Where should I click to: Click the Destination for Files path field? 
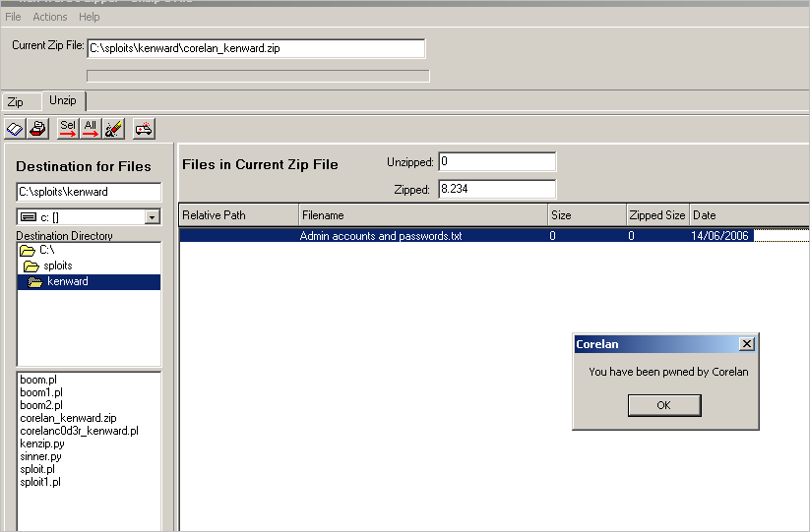pos(89,192)
